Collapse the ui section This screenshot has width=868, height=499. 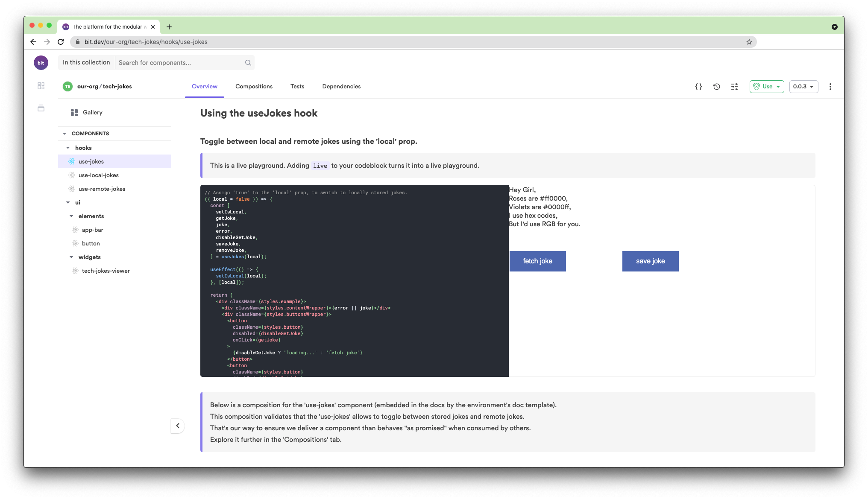click(68, 202)
